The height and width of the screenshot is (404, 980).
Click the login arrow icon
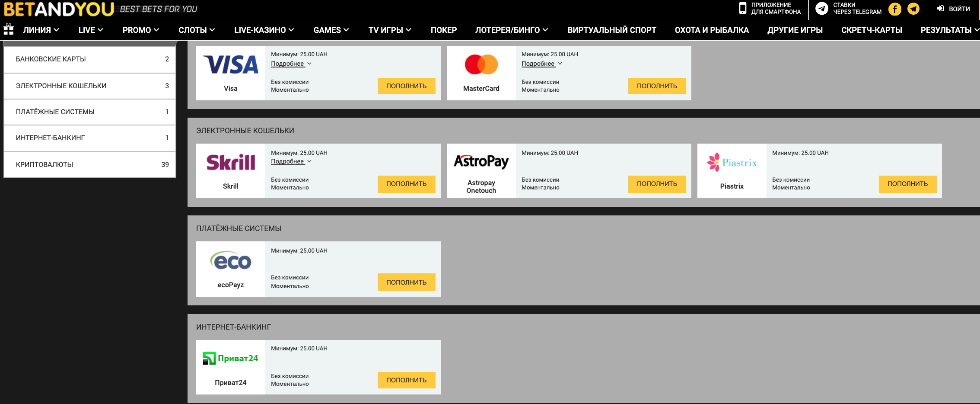pos(940,9)
